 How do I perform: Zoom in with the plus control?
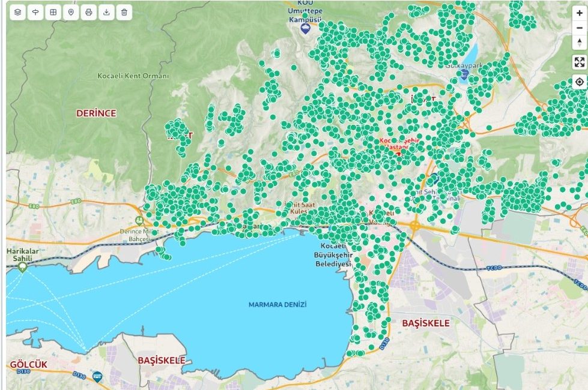pyautogui.click(x=578, y=13)
